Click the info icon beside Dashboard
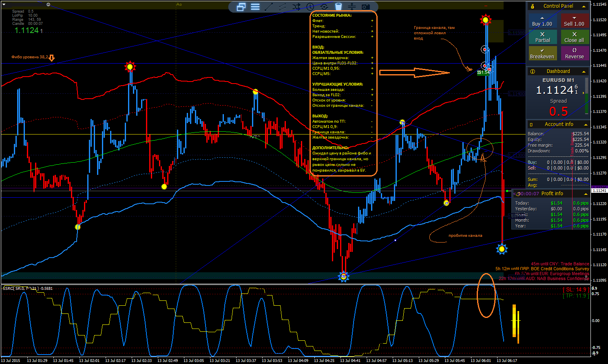Image resolution: width=608 pixels, height=364 pixels. click(533, 71)
